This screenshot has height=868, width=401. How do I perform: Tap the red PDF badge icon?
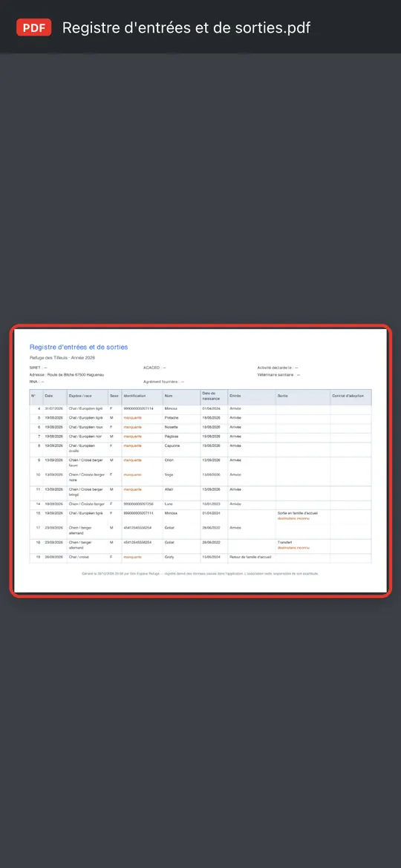click(33, 27)
